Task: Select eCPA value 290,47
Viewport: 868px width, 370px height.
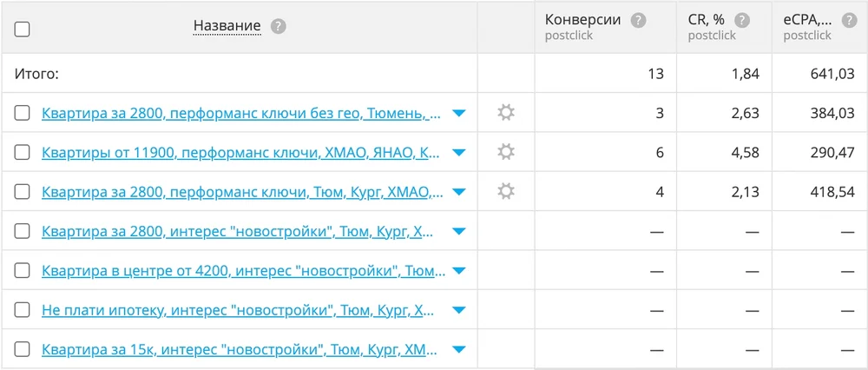Action: [831, 152]
